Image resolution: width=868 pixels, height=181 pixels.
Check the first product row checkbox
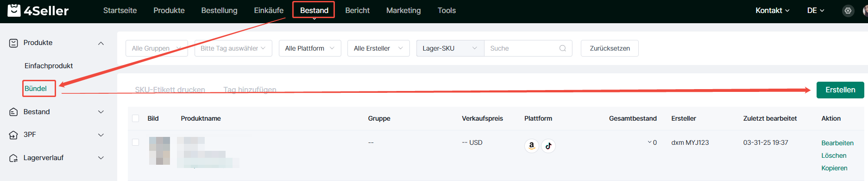136,142
